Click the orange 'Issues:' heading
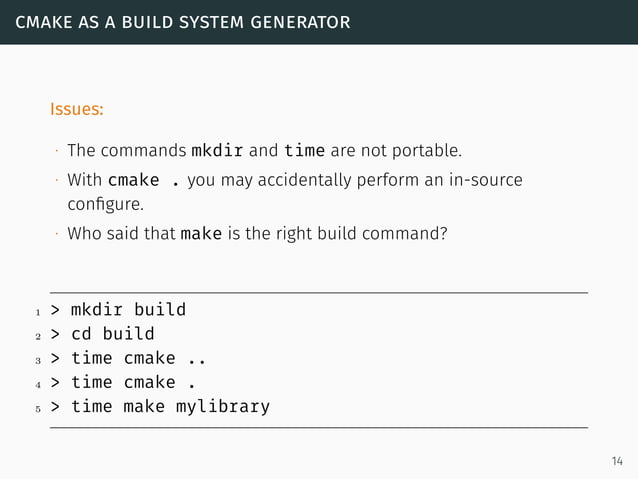The image size is (638, 479). tap(77, 107)
